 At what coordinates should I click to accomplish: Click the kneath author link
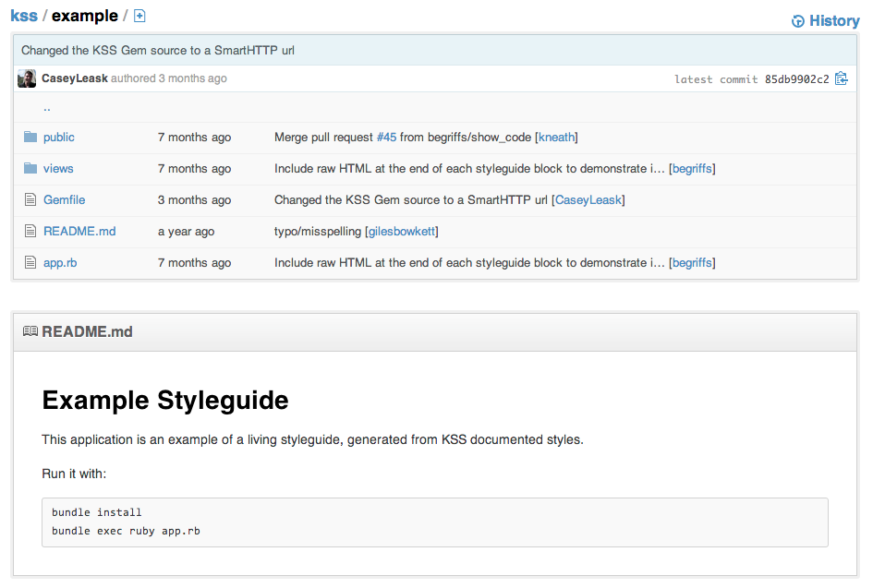click(x=556, y=138)
